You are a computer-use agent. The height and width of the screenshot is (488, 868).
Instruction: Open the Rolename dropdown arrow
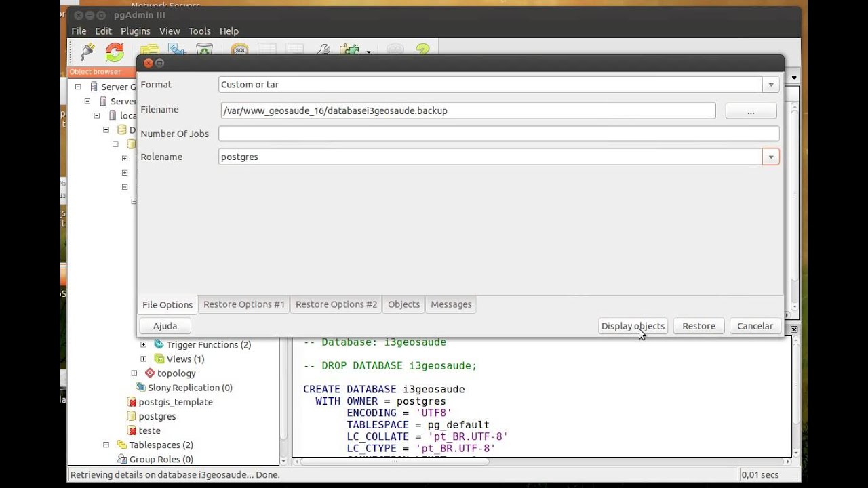pyautogui.click(x=771, y=157)
